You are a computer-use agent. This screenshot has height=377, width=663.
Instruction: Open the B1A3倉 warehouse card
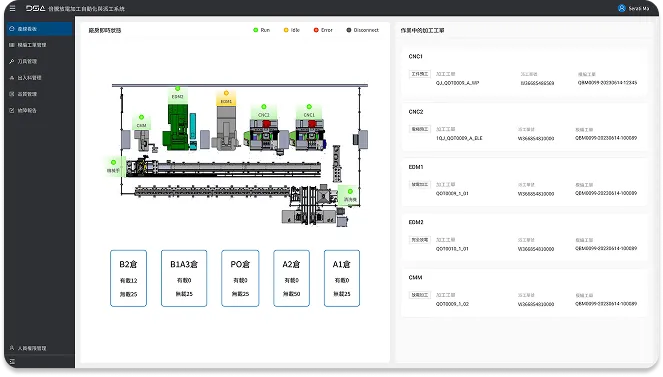click(184, 278)
